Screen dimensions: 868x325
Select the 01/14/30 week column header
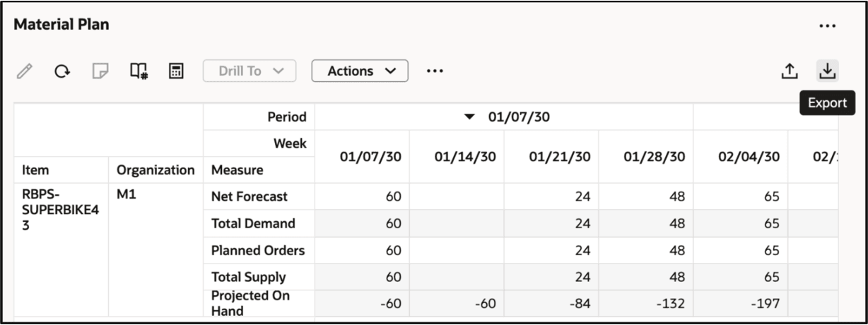click(x=465, y=157)
